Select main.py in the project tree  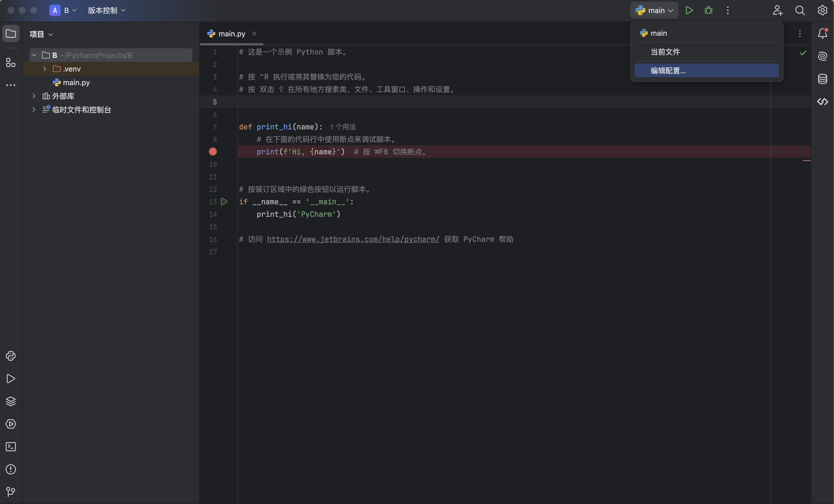click(76, 82)
